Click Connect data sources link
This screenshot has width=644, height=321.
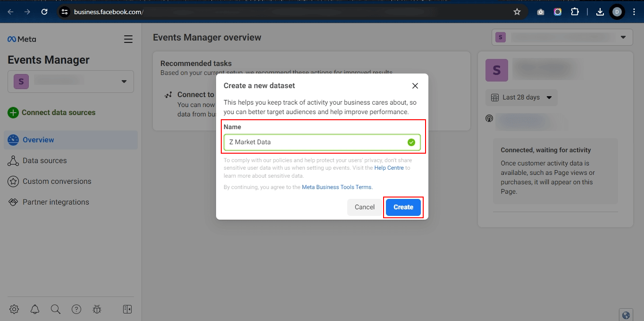click(59, 113)
